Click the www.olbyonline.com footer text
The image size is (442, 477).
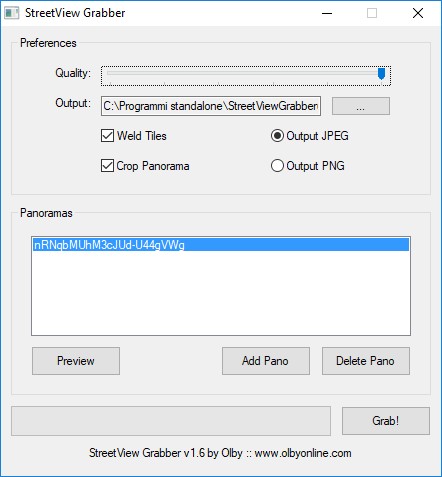[303, 453]
